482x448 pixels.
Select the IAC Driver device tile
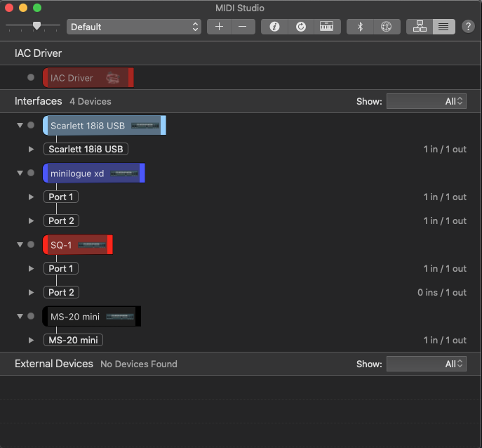(x=88, y=77)
